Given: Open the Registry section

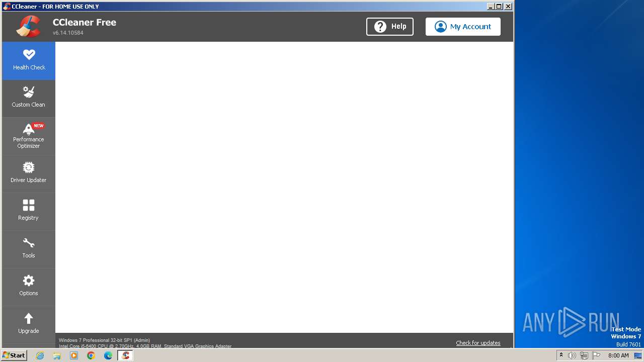Looking at the screenshot, I should tap(29, 212).
